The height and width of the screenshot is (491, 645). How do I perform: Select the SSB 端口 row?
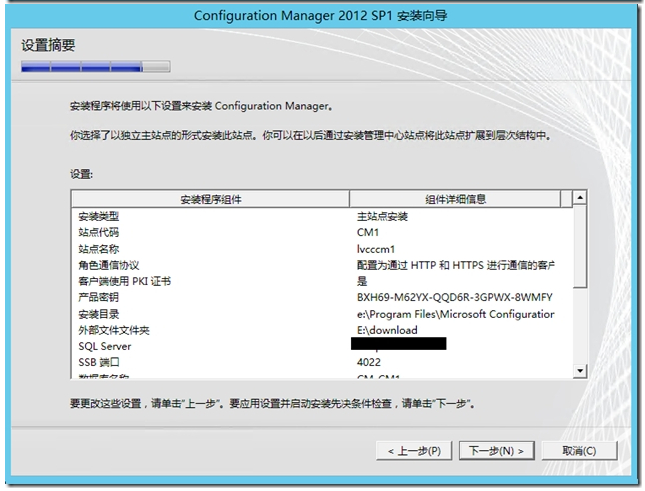tap(322, 362)
